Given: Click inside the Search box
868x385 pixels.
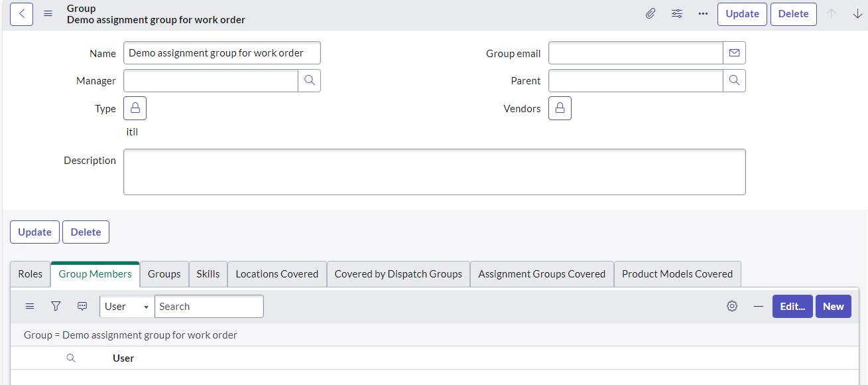Looking at the screenshot, I should (209, 306).
